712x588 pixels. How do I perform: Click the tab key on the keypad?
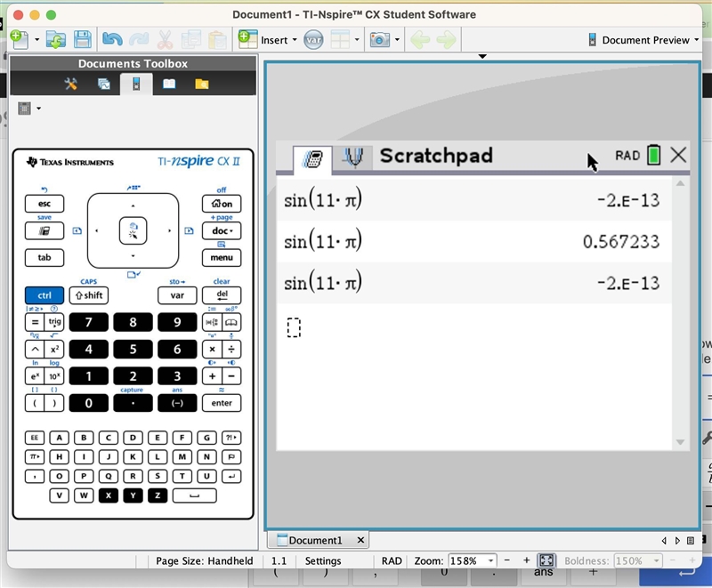[x=44, y=257]
